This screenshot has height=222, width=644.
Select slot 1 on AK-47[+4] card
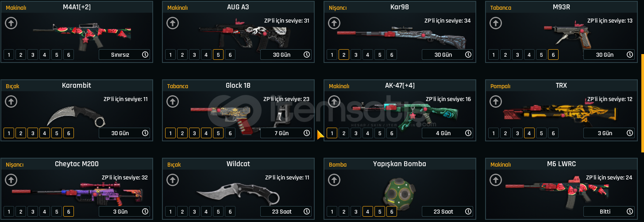coord(332,133)
